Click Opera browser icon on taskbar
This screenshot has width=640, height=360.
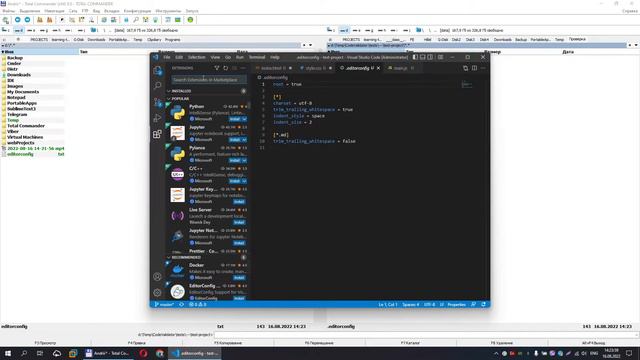[143, 353]
